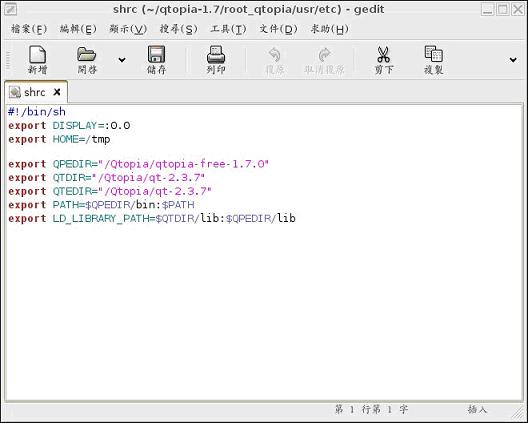Open the Help (求助) menu
This screenshot has height=423, width=528.
(x=329, y=29)
